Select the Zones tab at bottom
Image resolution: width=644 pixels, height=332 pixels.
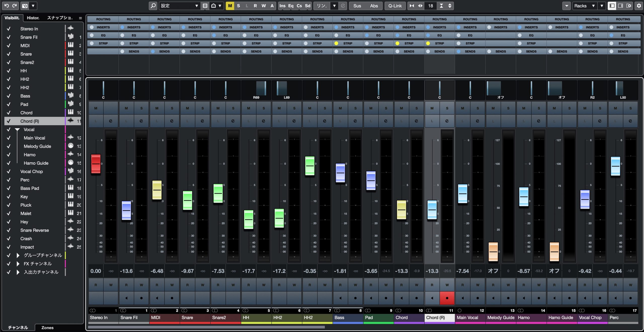47,327
